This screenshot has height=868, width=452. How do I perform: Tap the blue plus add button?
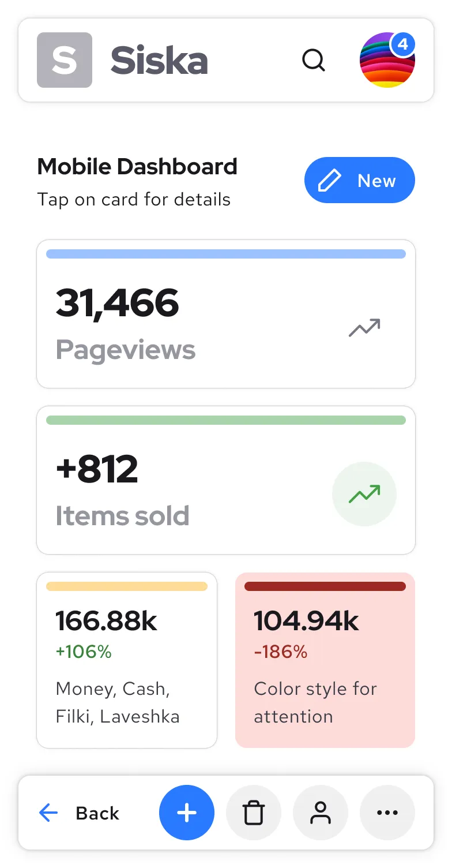tap(187, 813)
